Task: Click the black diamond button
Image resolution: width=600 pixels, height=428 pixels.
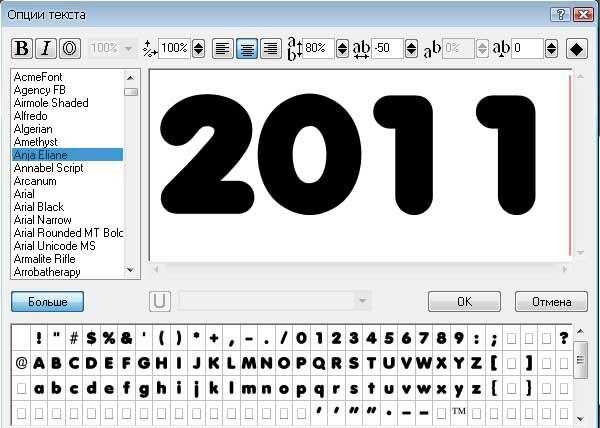Action: pyautogui.click(x=577, y=49)
